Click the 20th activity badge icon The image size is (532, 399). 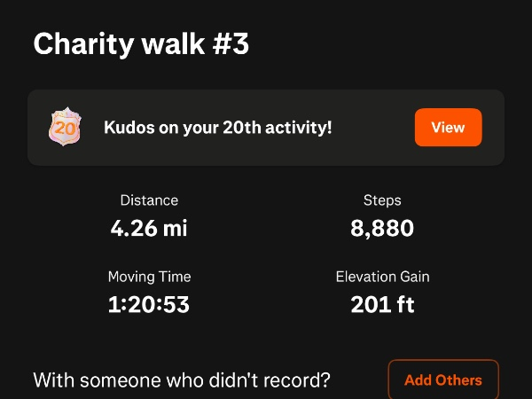tap(64, 128)
